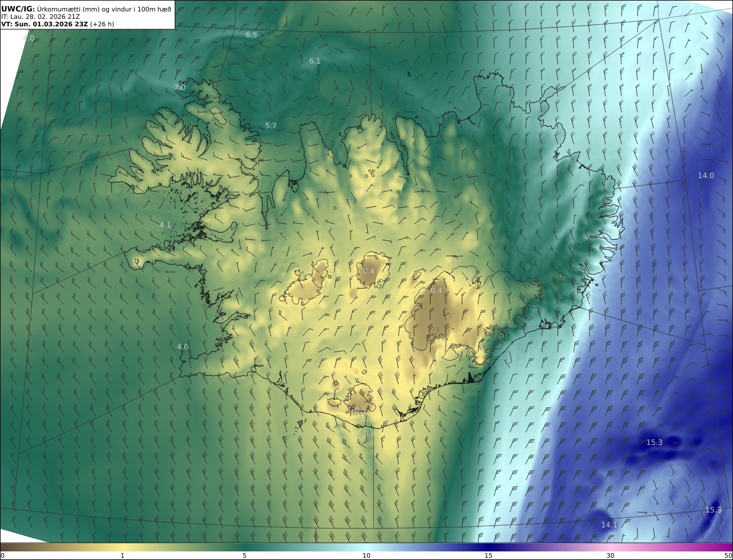Screen dimensions: 733x560
Task: Click the 1 tick label on the colorbar
Action: click(123, 555)
